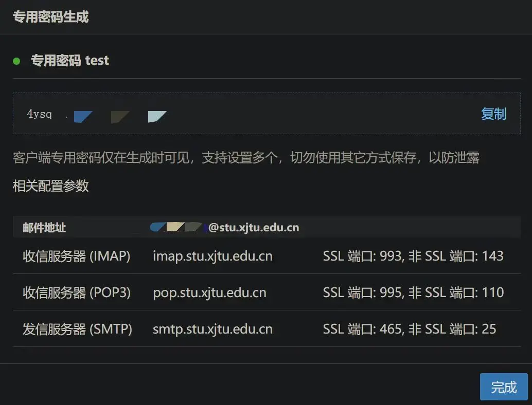
Task: Click the imap.stu.xjtu.edu.cn server address
Action: pos(212,256)
